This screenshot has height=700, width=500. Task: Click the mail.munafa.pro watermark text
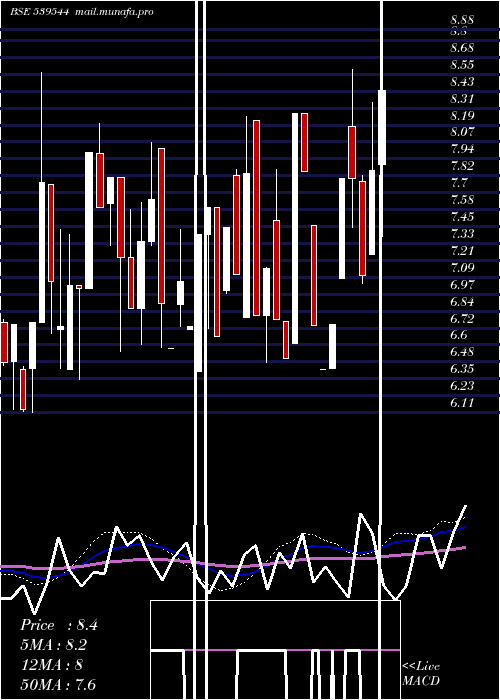(x=114, y=12)
